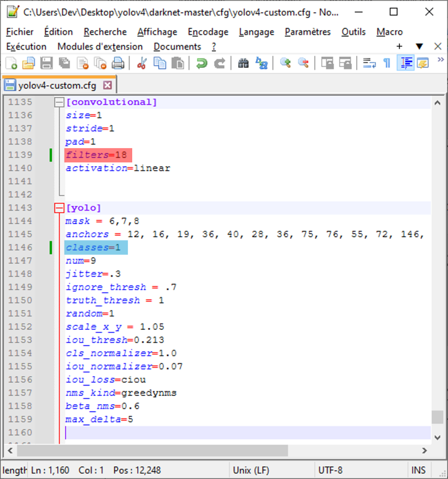The height and width of the screenshot is (479, 448).
Task: Toggle the indent guide icon
Action: point(405,63)
